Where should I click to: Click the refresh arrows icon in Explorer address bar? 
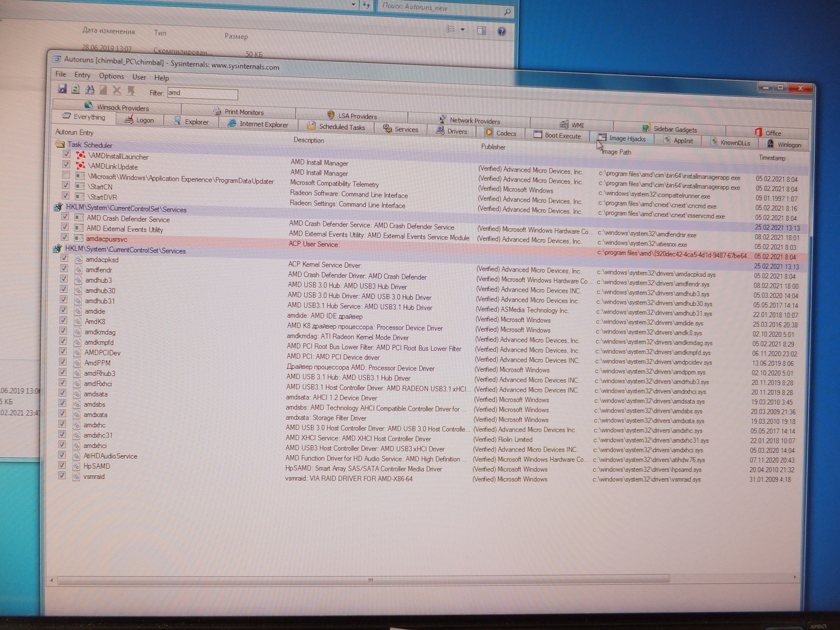point(366,5)
